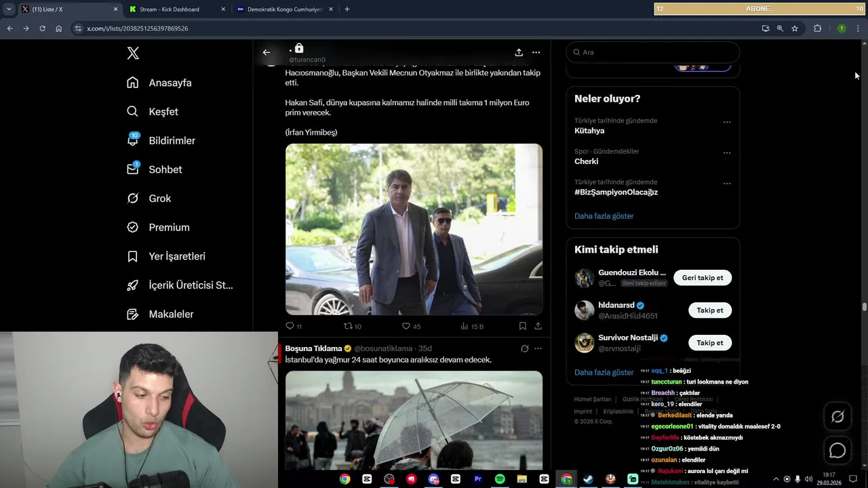This screenshot has width=868, height=488.
Task: Open more options for Cherki trend
Action: pyautogui.click(x=727, y=152)
